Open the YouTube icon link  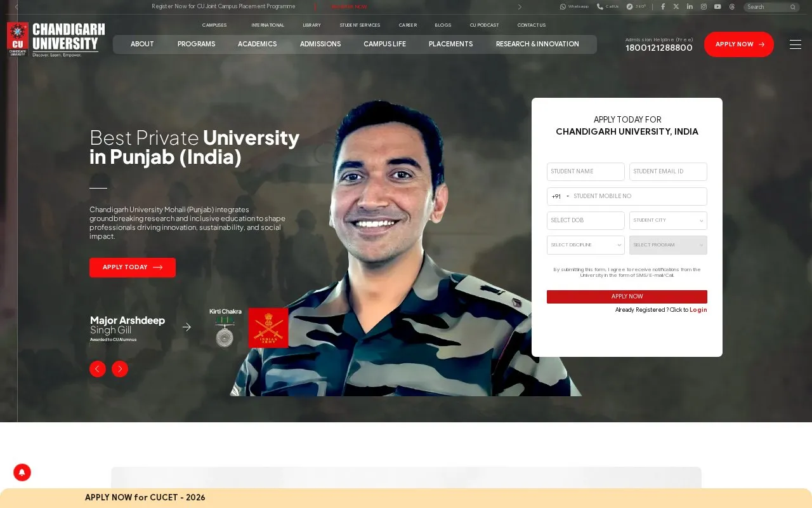pyautogui.click(x=717, y=6)
